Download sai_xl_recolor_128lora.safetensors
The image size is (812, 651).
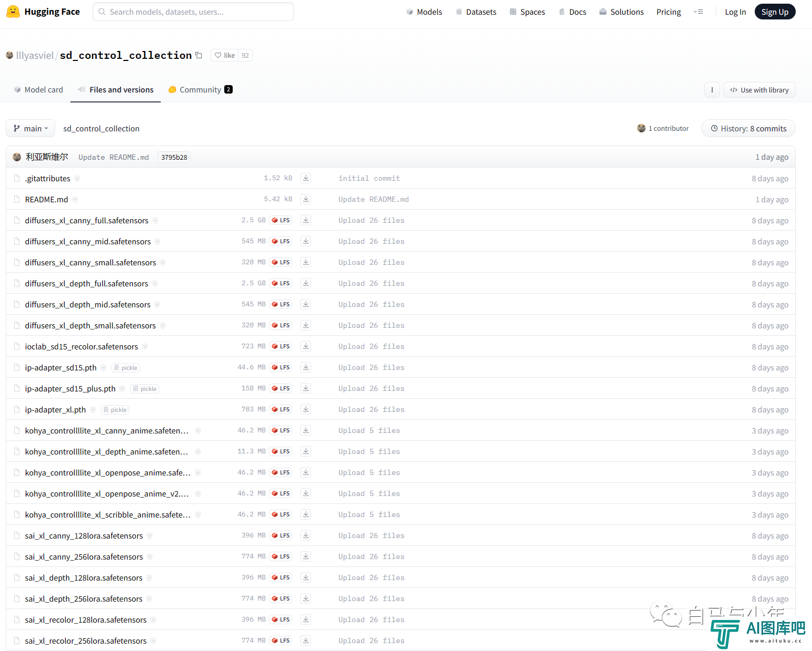306,619
